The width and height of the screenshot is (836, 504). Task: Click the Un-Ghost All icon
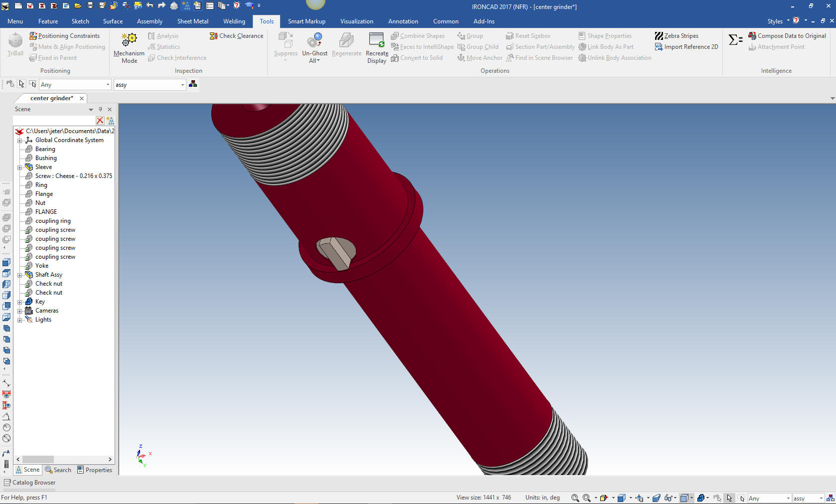(x=315, y=40)
